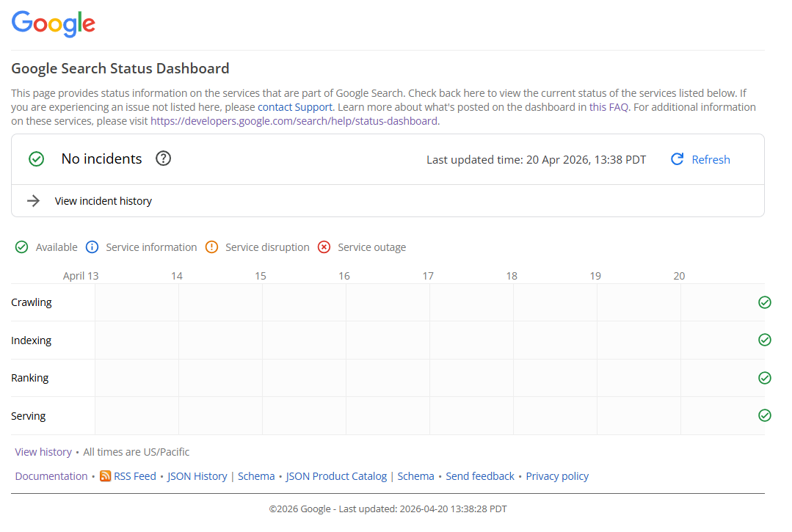792x532 pixels.
Task: Click the orange RSS Feed icon
Action: [106, 476]
